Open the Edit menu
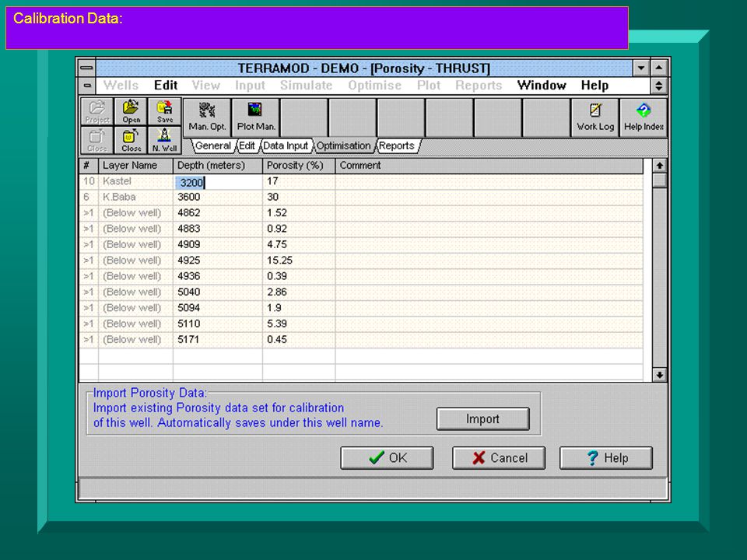Viewport: 747px width, 560px height. click(166, 86)
